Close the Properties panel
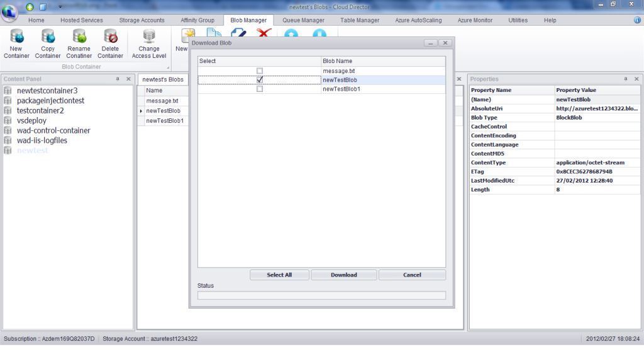The width and height of the screenshot is (644, 364). pyautogui.click(x=636, y=79)
